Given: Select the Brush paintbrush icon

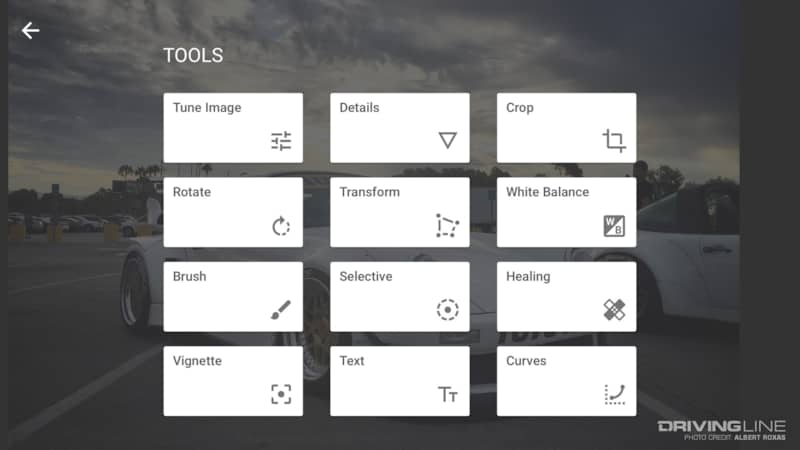Looking at the screenshot, I should click(281, 310).
